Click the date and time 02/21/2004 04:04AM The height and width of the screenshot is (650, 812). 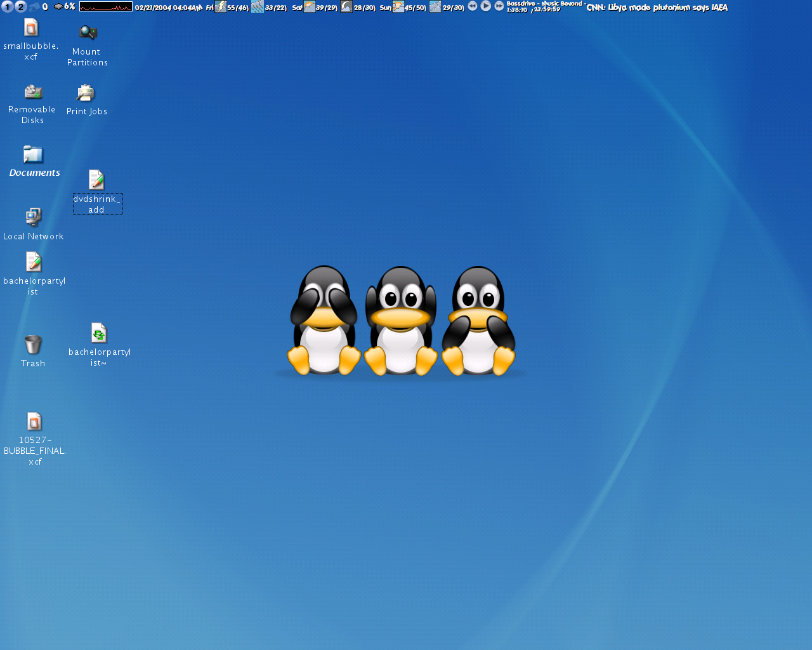pos(169,8)
